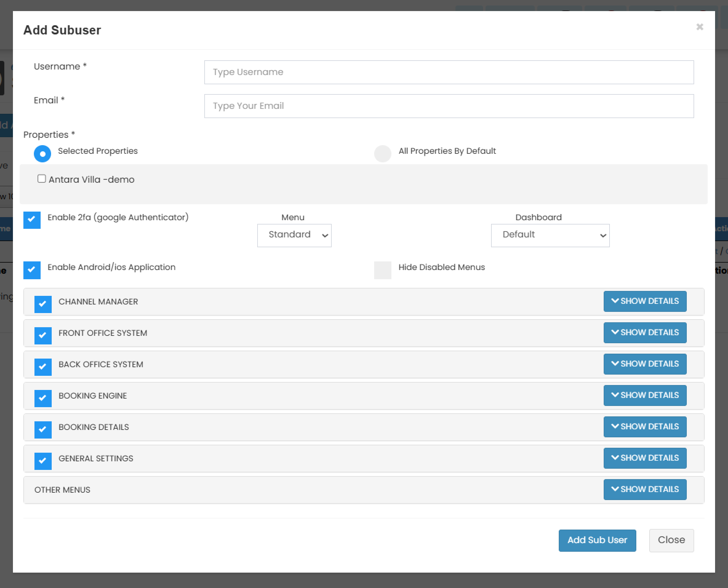Select the Selected Properties radio button
The height and width of the screenshot is (588, 728).
click(x=42, y=154)
